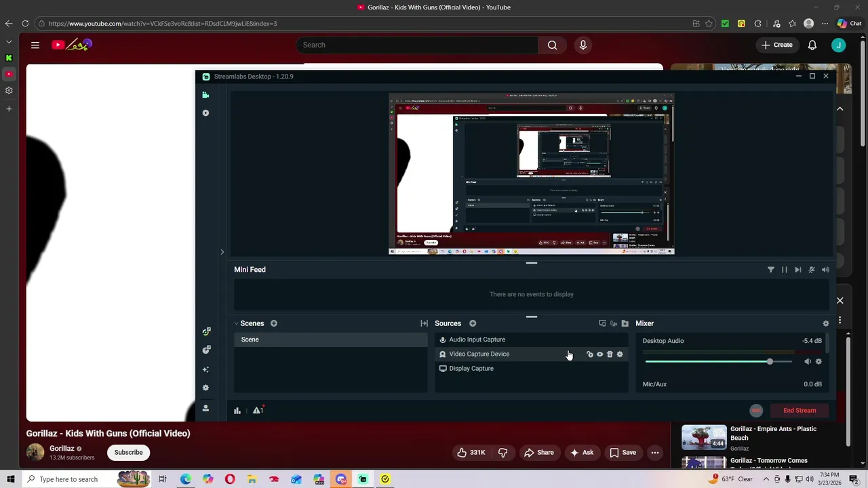The height and width of the screenshot is (488, 868).
Task: Select Video Capture Device source row
Action: point(531,354)
